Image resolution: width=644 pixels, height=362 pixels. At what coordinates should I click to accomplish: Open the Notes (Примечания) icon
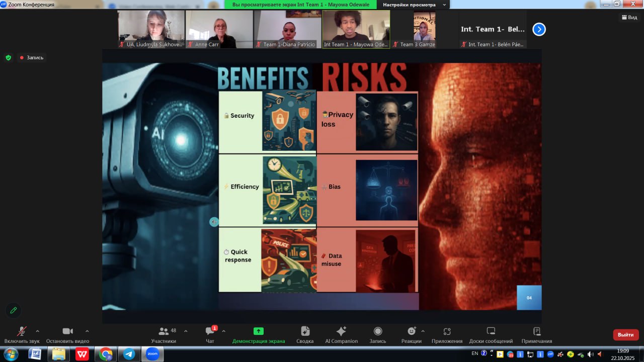(x=536, y=331)
